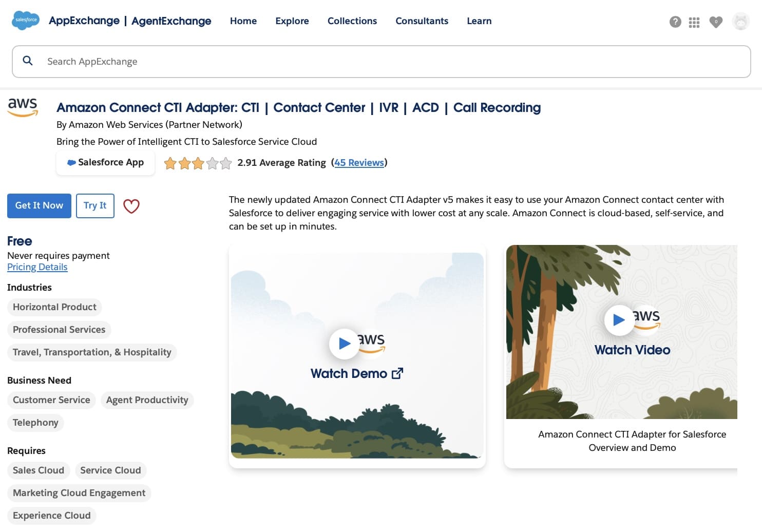Click the Get It Now button
The width and height of the screenshot is (762, 532).
pyautogui.click(x=39, y=205)
